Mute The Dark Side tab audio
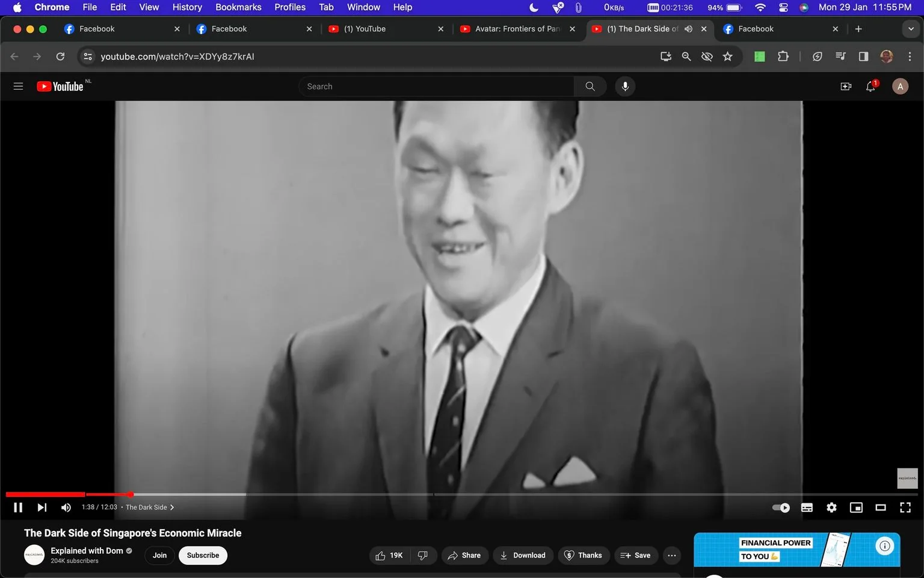This screenshot has width=924, height=578. click(688, 28)
